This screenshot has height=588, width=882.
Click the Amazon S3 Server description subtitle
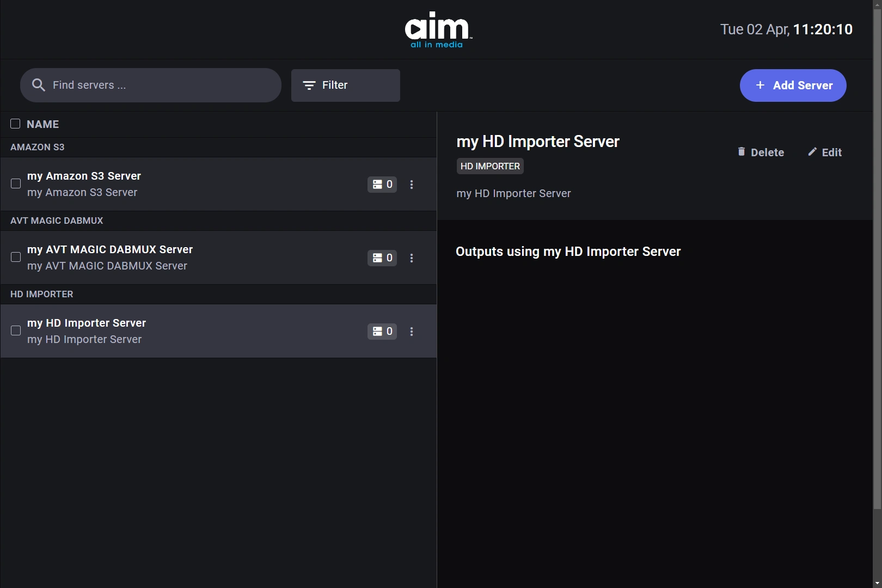(x=82, y=192)
